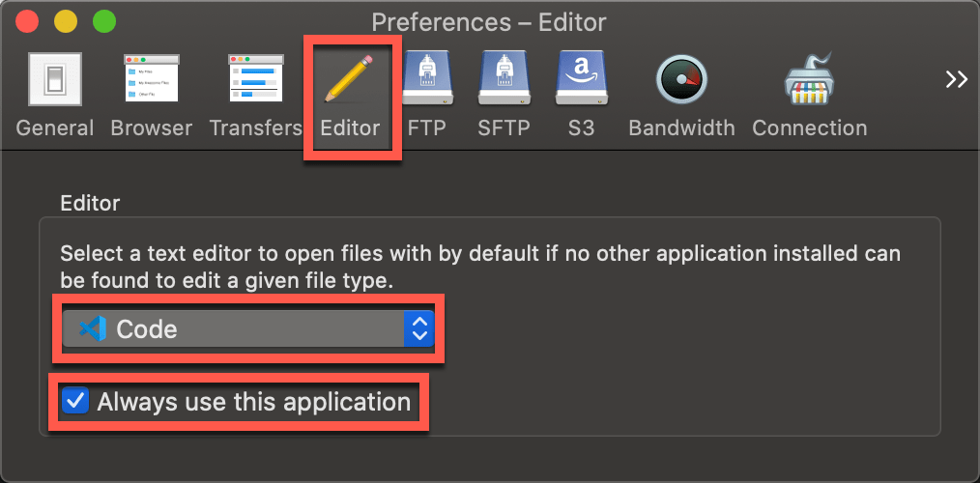Minimize the Preferences window with yellow button
980x483 pixels.
(x=66, y=20)
